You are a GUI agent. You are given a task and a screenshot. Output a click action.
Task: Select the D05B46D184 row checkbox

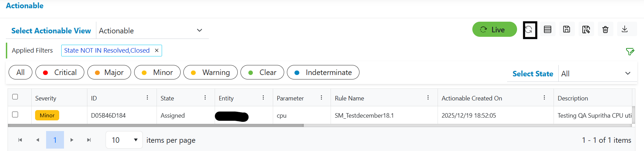15,115
